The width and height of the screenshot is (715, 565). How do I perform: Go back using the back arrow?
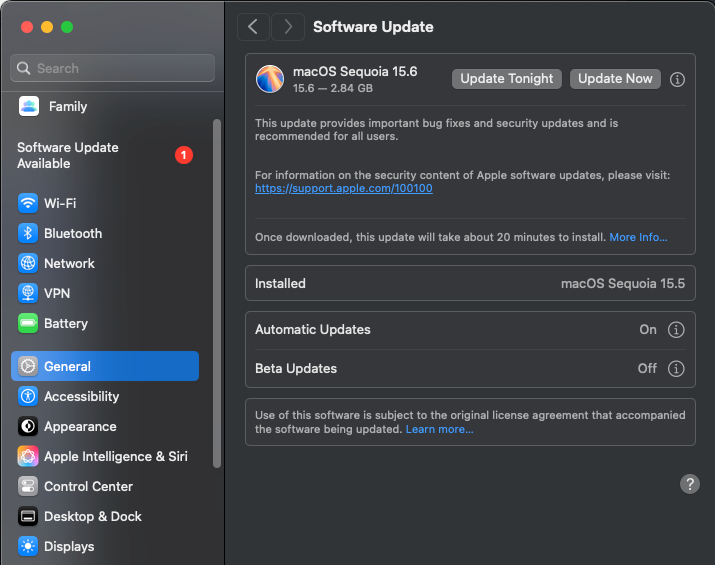[253, 27]
